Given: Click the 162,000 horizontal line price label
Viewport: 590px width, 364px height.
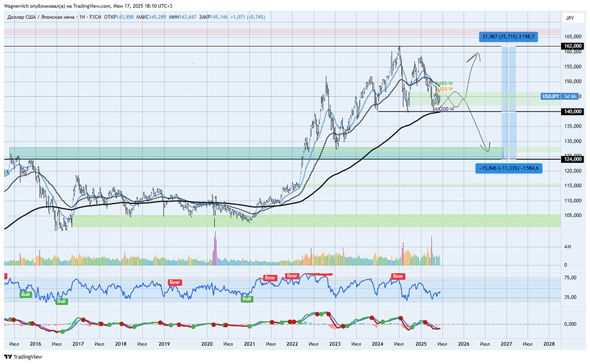Looking at the screenshot, I should (x=573, y=46).
